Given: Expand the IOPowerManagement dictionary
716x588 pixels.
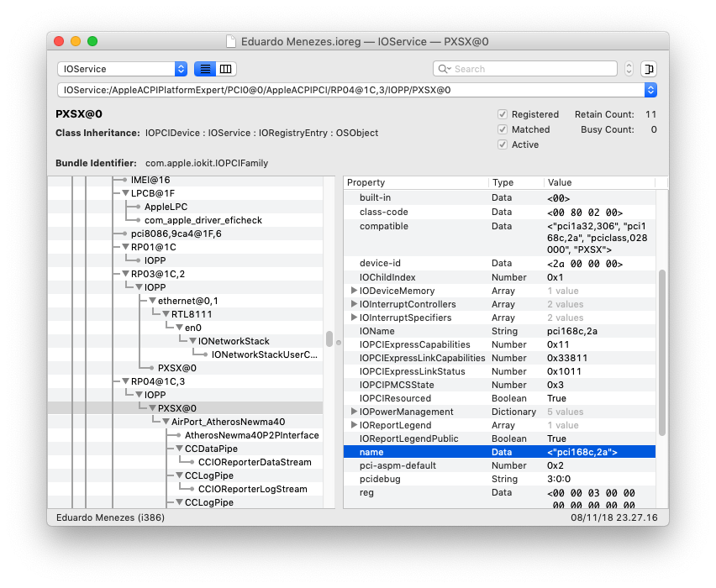Looking at the screenshot, I should (354, 412).
